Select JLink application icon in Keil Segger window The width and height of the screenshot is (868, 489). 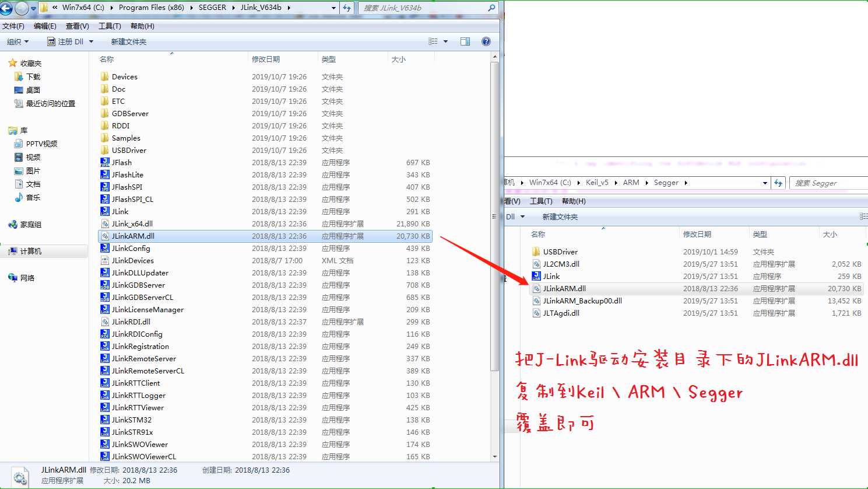click(x=536, y=276)
